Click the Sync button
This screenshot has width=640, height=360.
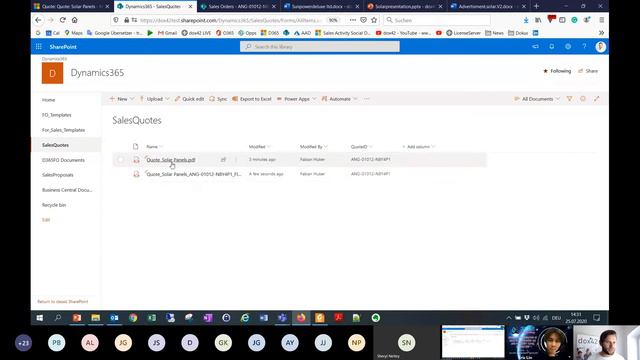tap(218, 99)
